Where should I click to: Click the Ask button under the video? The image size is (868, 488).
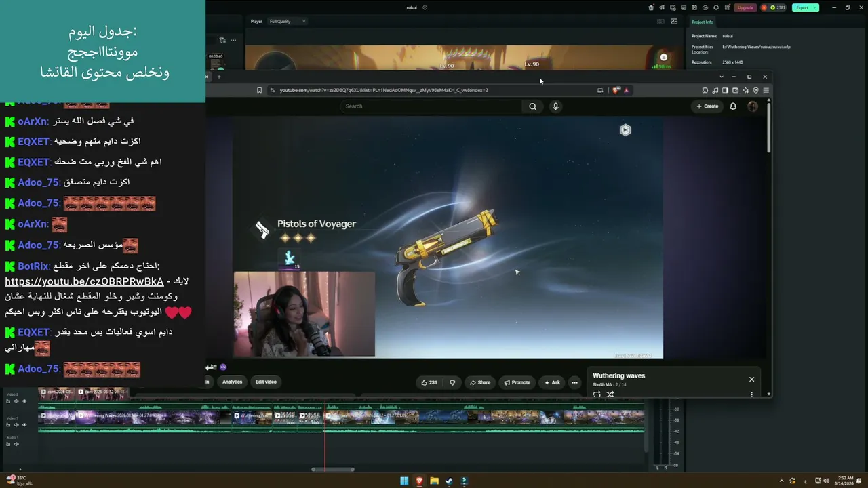552,382
